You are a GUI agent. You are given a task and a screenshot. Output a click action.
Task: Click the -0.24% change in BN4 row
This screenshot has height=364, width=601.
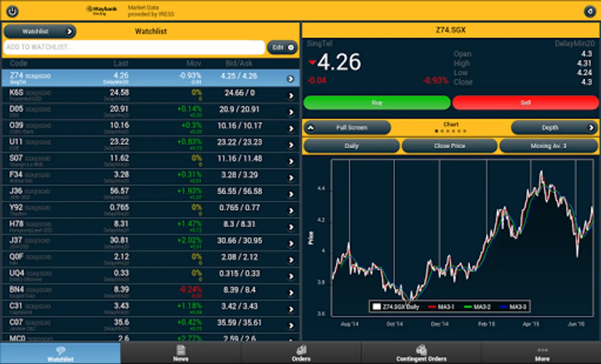[190, 290]
